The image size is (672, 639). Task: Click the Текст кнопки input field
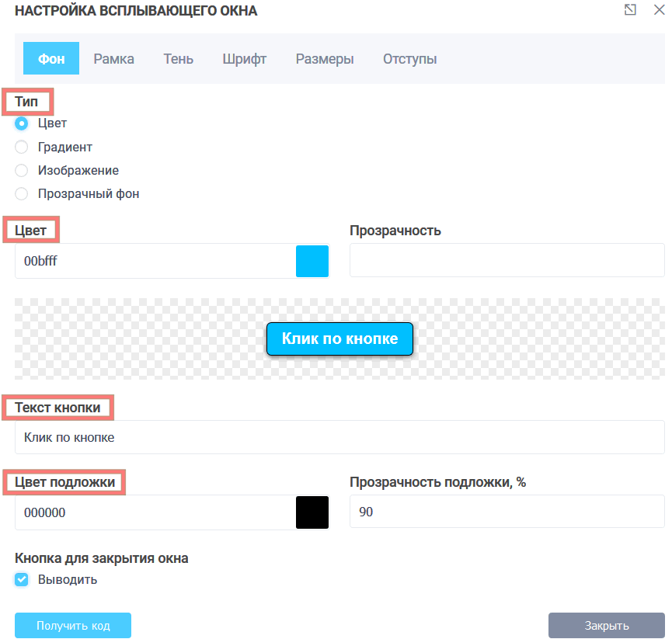pos(339,437)
